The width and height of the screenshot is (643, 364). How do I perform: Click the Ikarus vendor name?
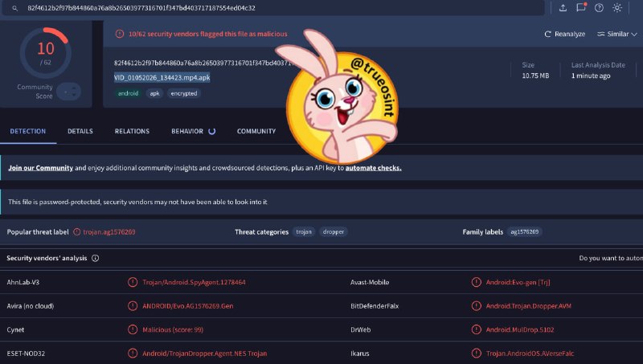[x=359, y=354]
